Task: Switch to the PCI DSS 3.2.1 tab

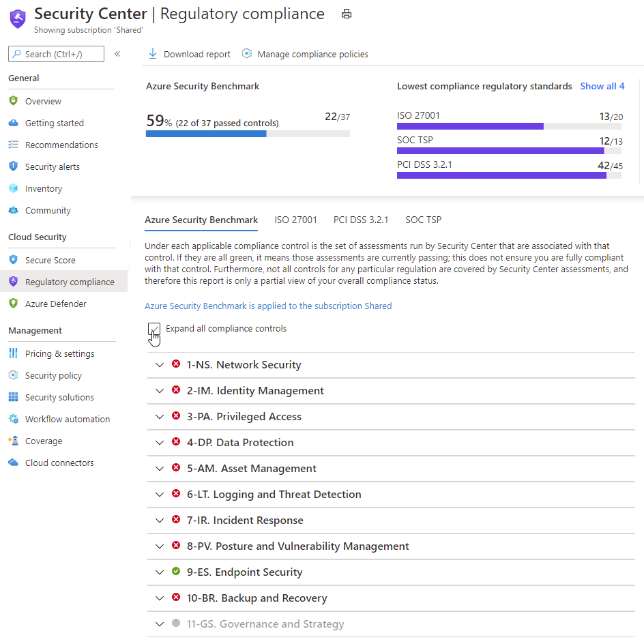Action: click(361, 220)
